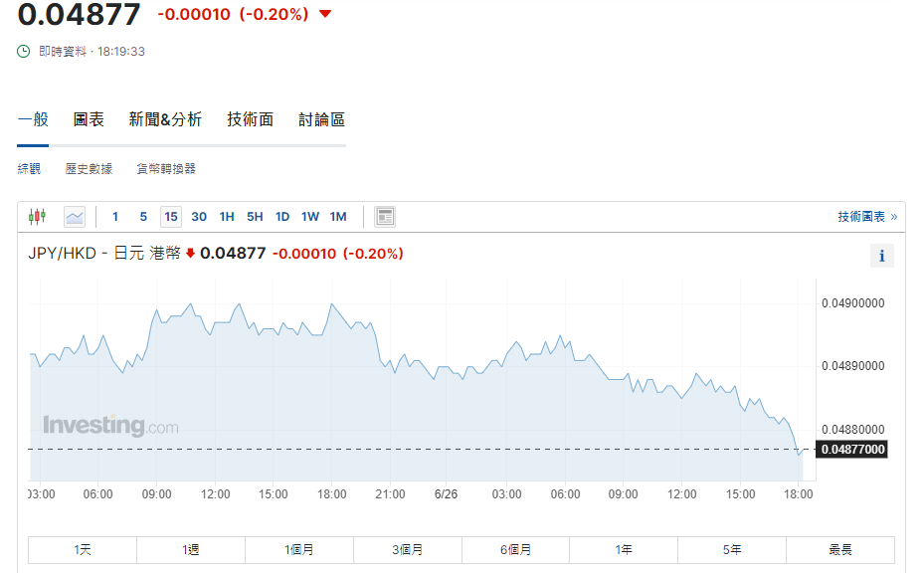Open the 歷史數據 sub-link

89,169
